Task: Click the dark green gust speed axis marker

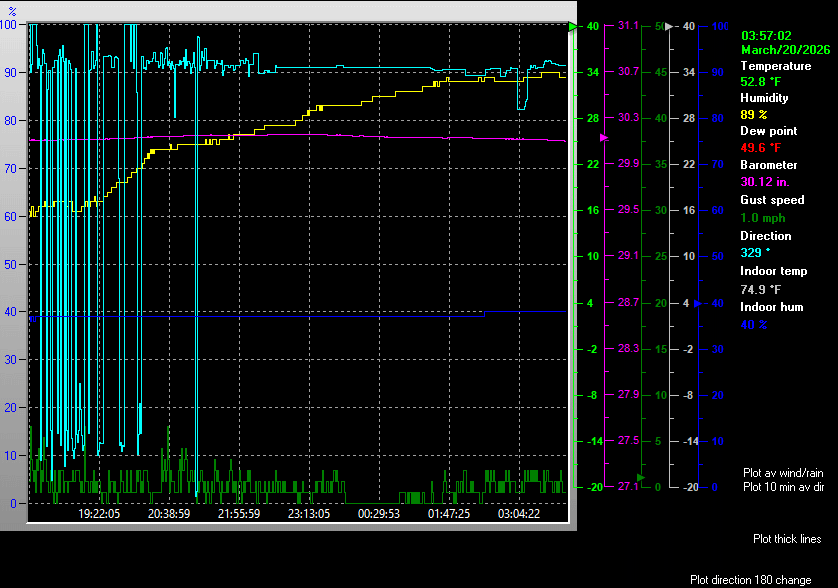Action: [640, 478]
